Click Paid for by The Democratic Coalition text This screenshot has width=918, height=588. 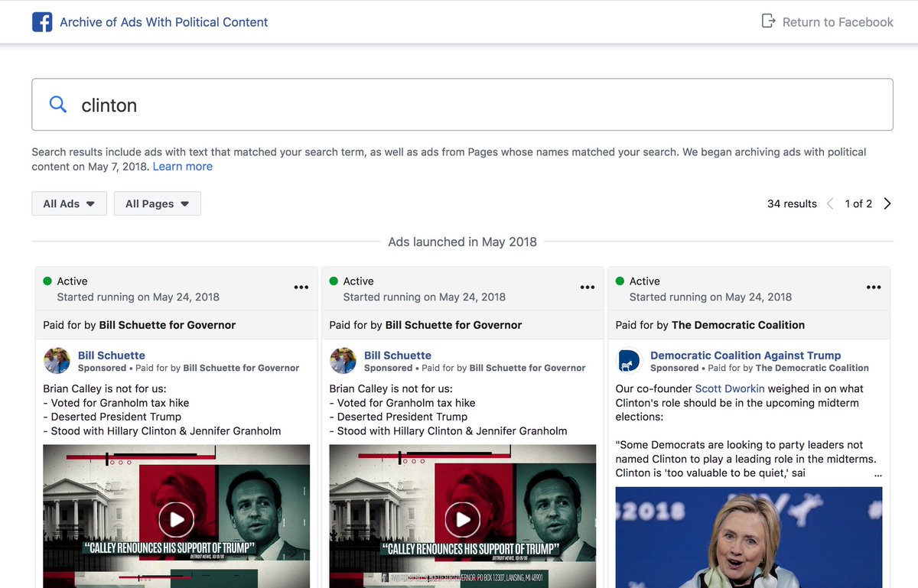[710, 325]
